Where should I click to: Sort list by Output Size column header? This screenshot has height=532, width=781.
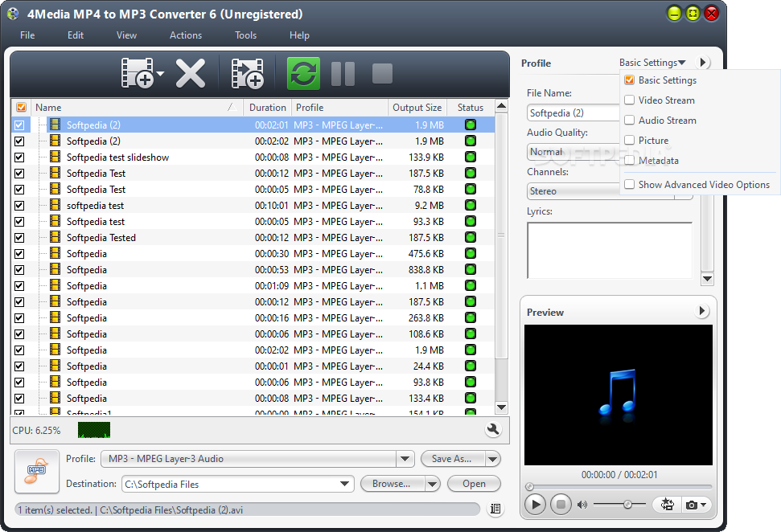coord(417,108)
